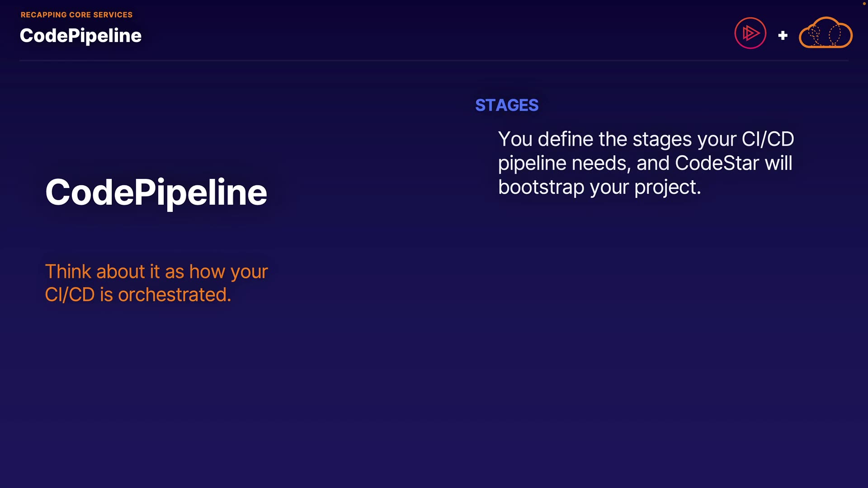Screen dimensions: 868x488
Task: Click the word "orchestrated." in the orange text
Action: pyautogui.click(x=175, y=295)
